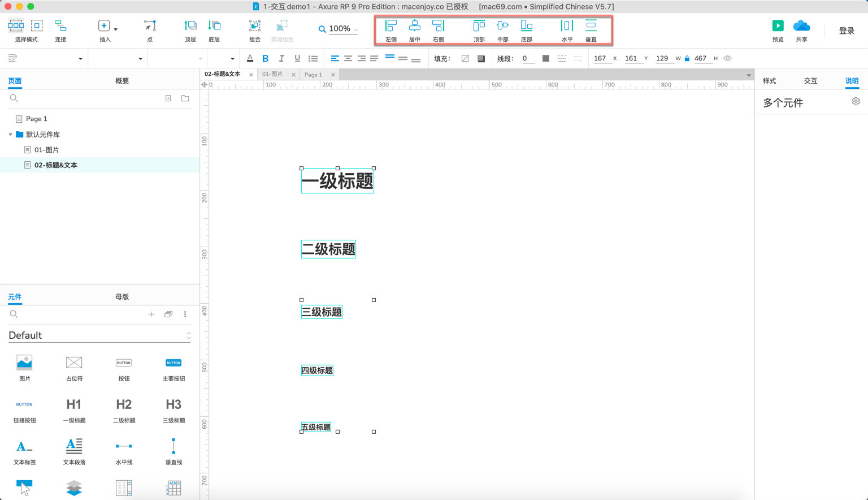The height and width of the screenshot is (500, 868).
Task: Select the 选择模式 intersect selection icon
Action: pos(16,25)
